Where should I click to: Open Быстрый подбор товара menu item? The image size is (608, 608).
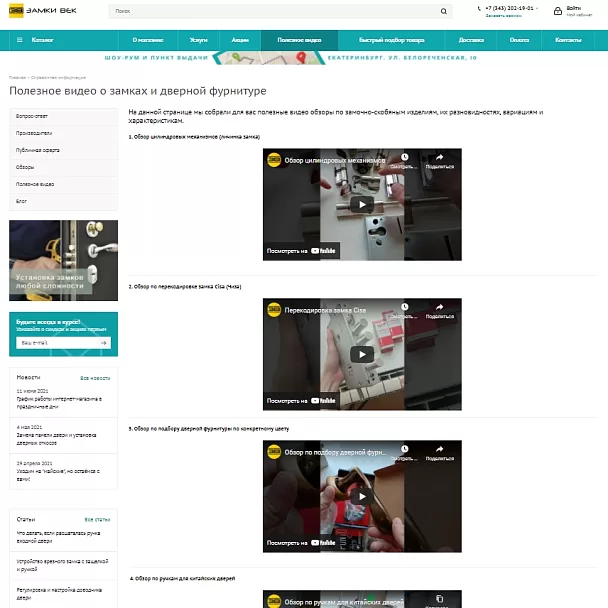(x=392, y=40)
